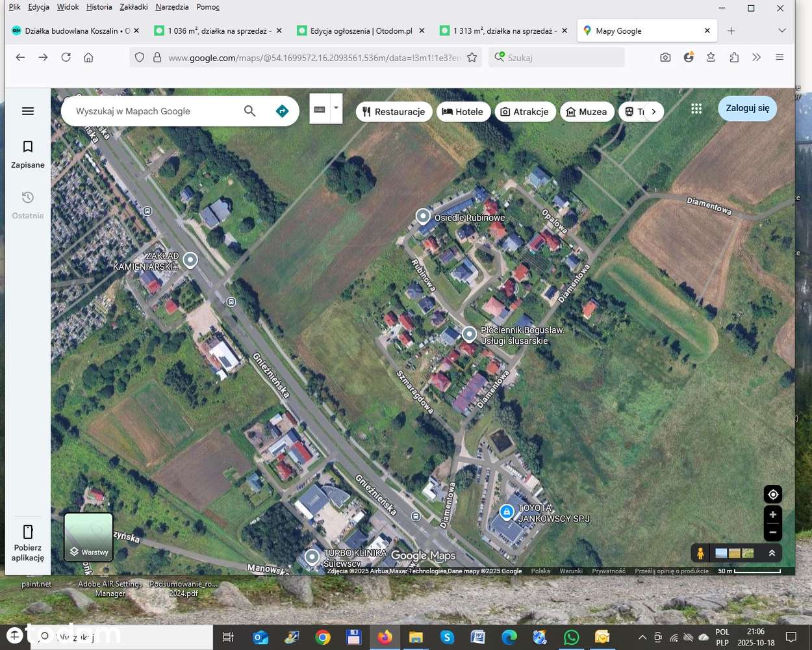This screenshot has height=650, width=812.
Task: Click the Google Maps search field
Action: [155, 111]
